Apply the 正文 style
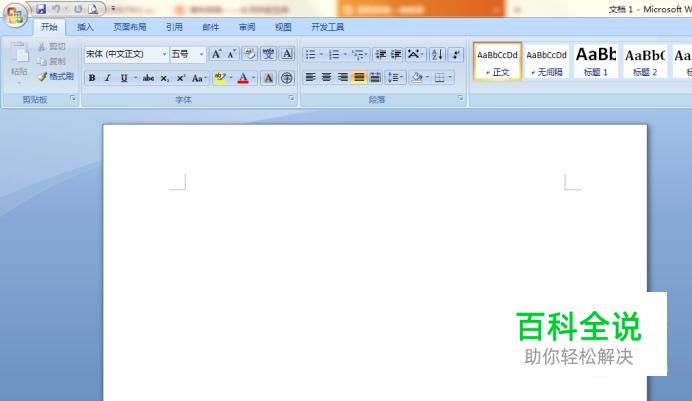This screenshot has height=401, width=692. coord(497,61)
